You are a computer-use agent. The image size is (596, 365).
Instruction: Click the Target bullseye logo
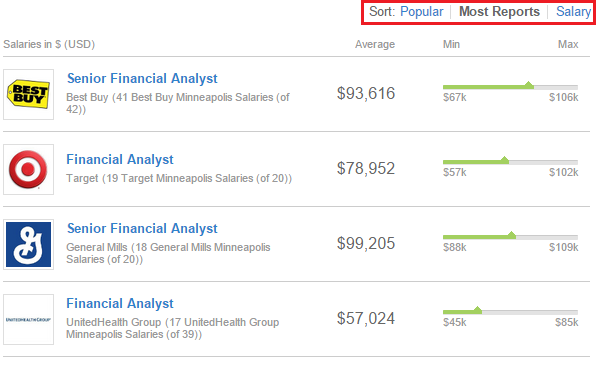click(x=29, y=169)
